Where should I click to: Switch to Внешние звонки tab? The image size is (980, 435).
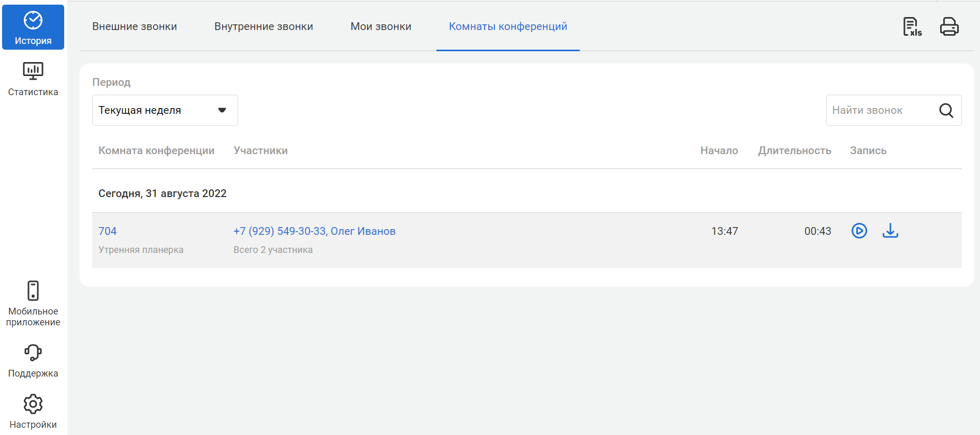tap(135, 26)
